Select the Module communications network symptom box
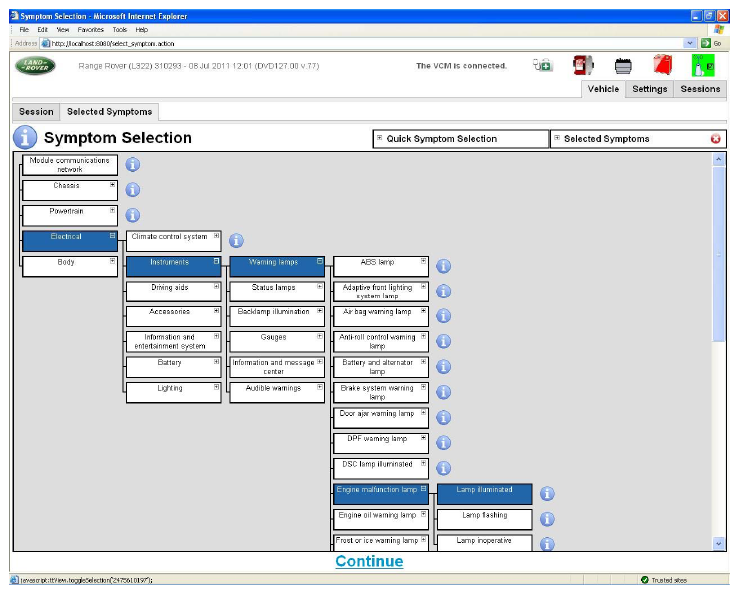This screenshot has width=739, height=594. coord(70,165)
